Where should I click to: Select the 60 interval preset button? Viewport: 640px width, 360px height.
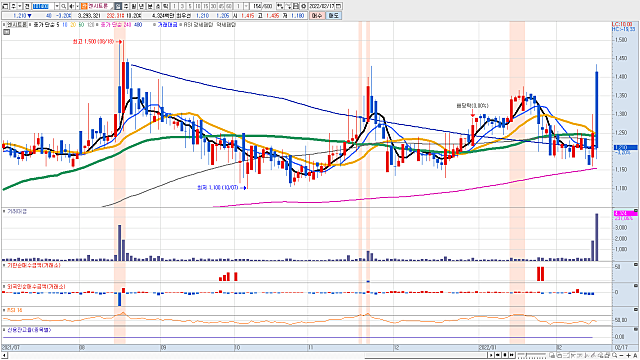[229, 6]
